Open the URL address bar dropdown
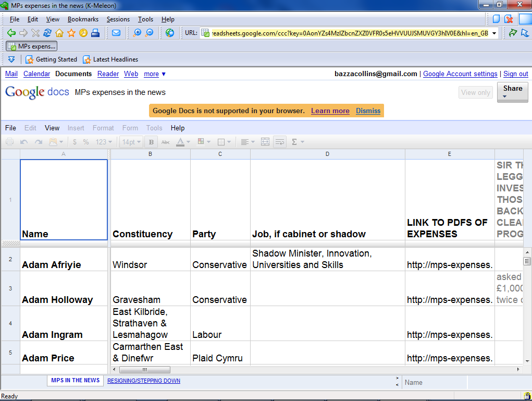This screenshot has width=532, height=401. click(x=494, y=33)
